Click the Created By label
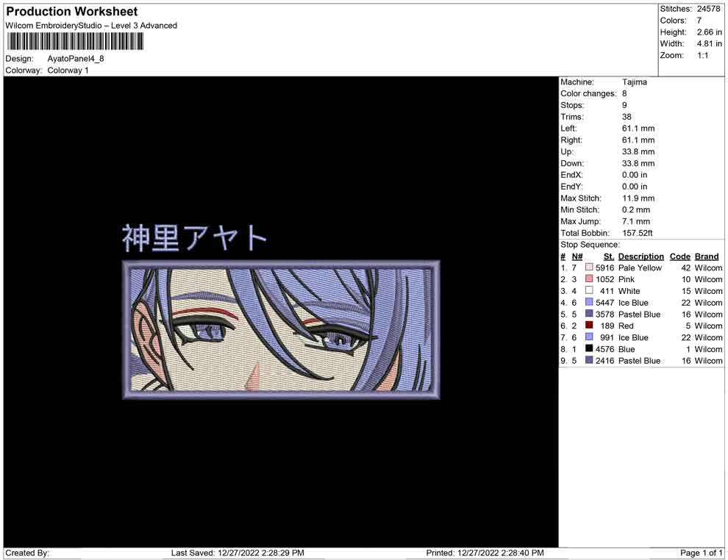This screenshot has height=560, width=728. pos(27,553)
